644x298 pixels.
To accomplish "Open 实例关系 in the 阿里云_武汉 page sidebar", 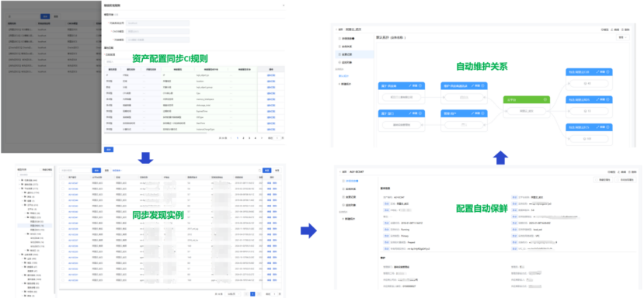I will tap(346, 46).
